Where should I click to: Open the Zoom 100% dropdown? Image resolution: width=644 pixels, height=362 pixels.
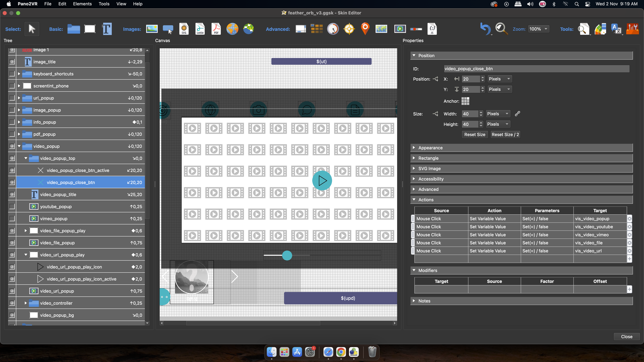point(539,29)
